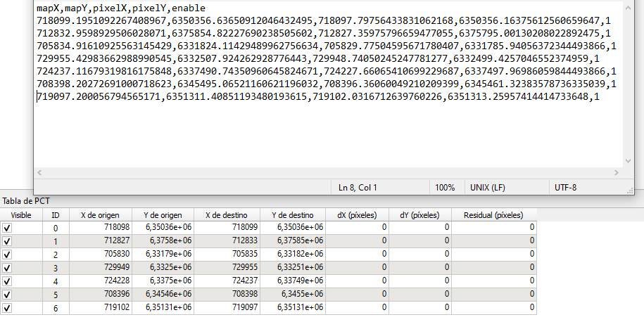The width and height of the screenshot is (644, 322).
Task: Sort by Residual (píxeles) column header
Action: point(493,215)
